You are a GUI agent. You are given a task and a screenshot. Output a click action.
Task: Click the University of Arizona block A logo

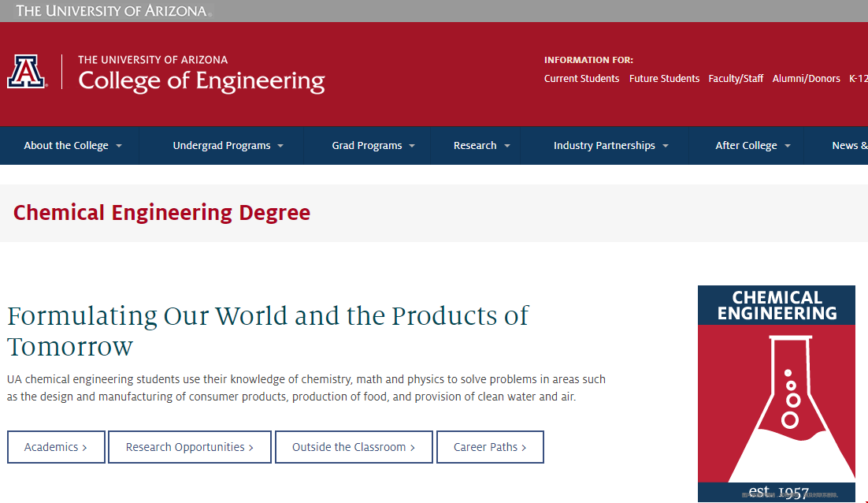(x=27, y=72)
